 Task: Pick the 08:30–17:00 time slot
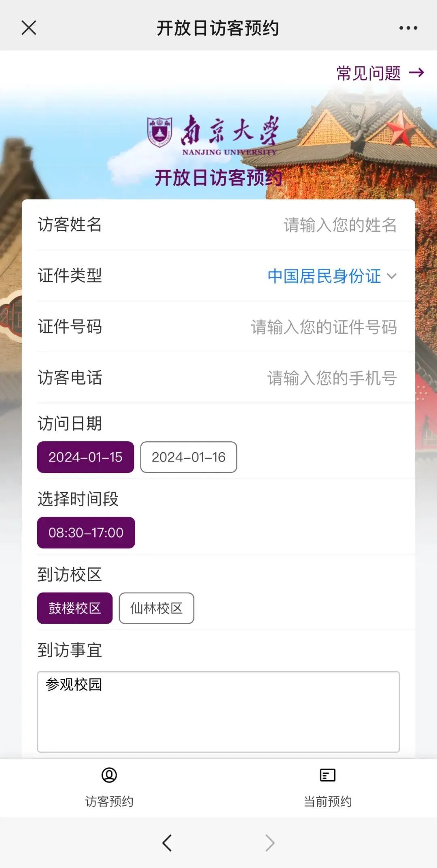(x=86, y=532)
